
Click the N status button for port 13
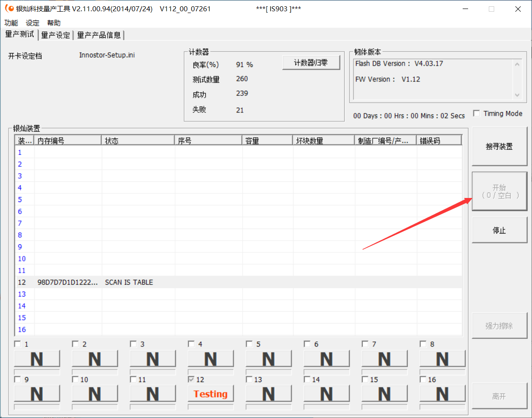coord(269,394)
